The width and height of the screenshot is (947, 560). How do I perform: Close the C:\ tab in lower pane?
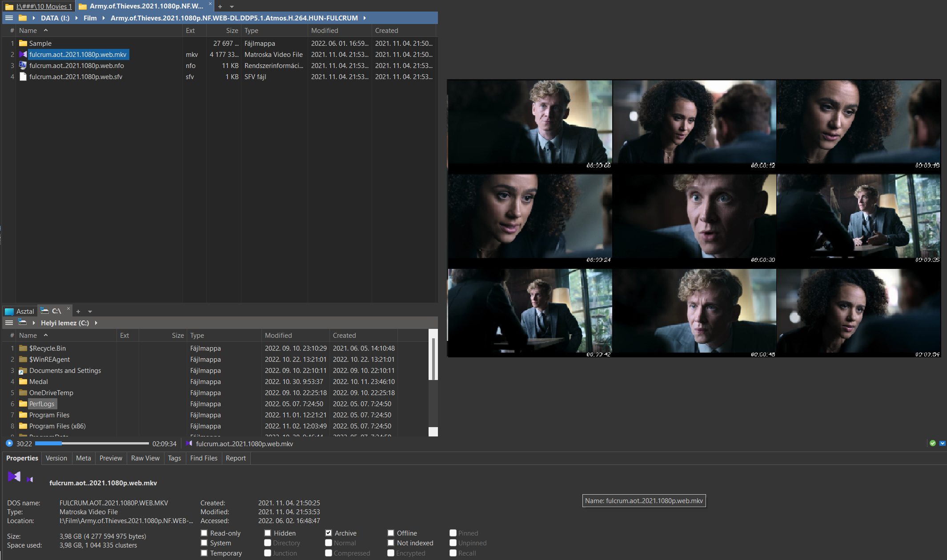[68, 309]
